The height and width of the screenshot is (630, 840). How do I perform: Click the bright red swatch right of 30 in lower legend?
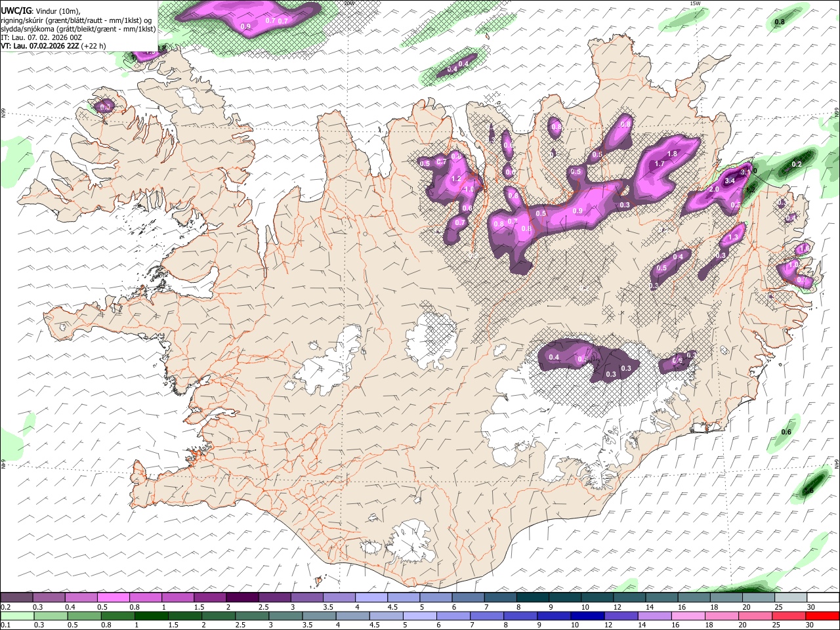click(823, 616)
